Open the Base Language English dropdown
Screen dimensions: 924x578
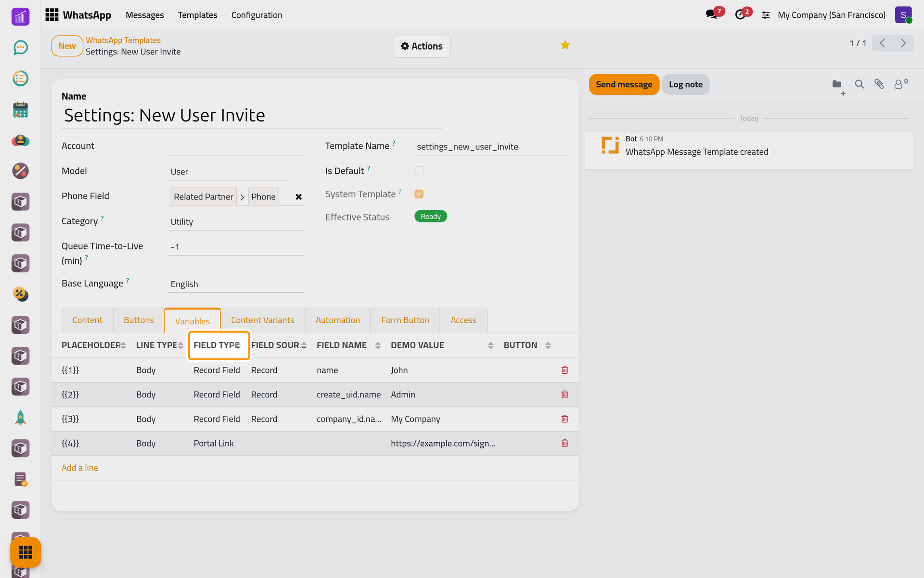pos(236,284)
